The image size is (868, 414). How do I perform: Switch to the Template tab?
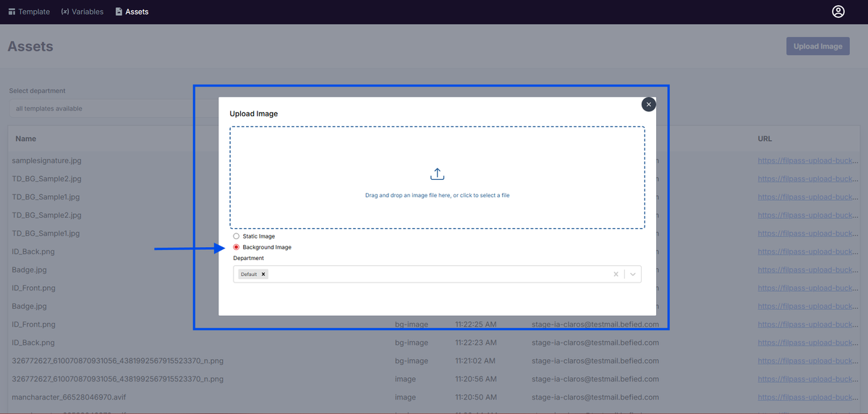(x=29, y=12)
